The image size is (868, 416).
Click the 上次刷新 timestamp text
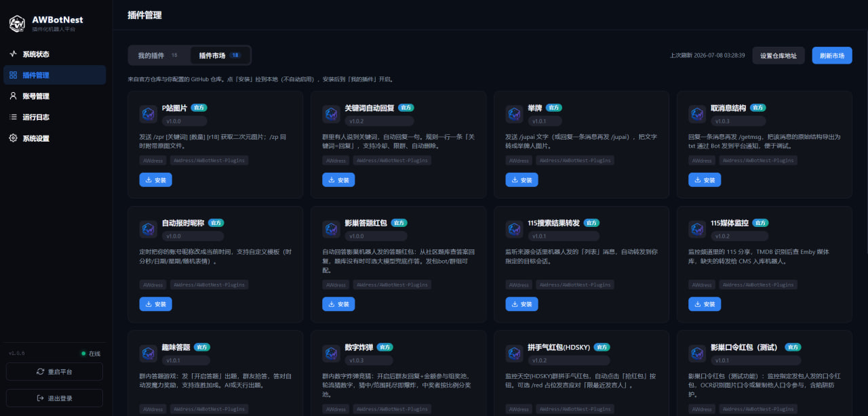coord(707,56)
